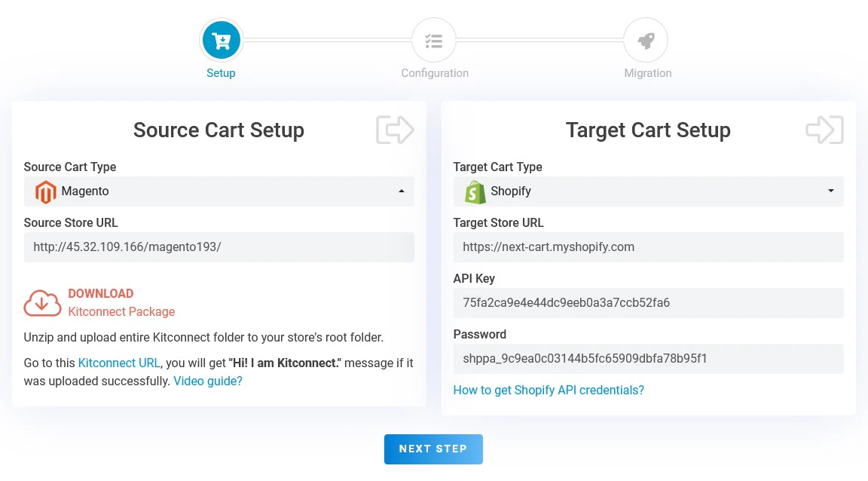Open the Target Cart Type dropdown
The height and width of the screenshot is (481, 868).
tap(648, 191)
